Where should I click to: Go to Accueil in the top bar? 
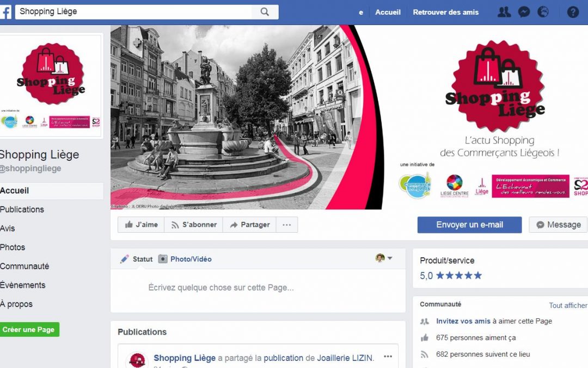click(x=388, y=12)
